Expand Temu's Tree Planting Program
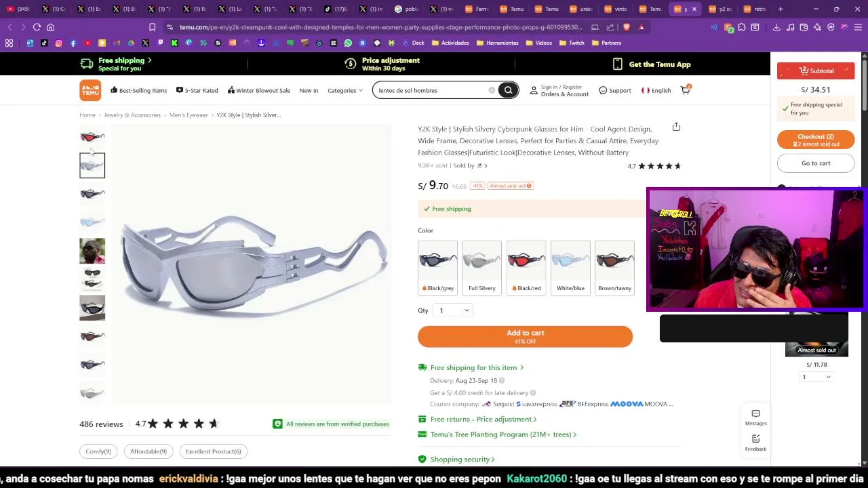The height and width of the screenshot is (488, 868). pos(503,434)
